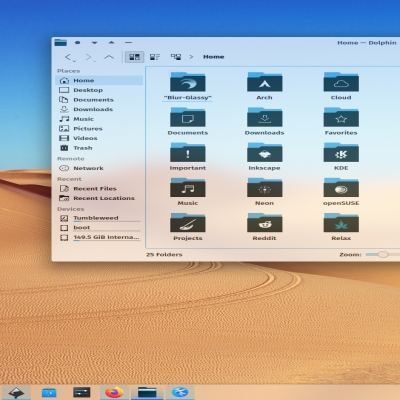Go up to parent folder
The image size is (400, 400).
(109, 57)
